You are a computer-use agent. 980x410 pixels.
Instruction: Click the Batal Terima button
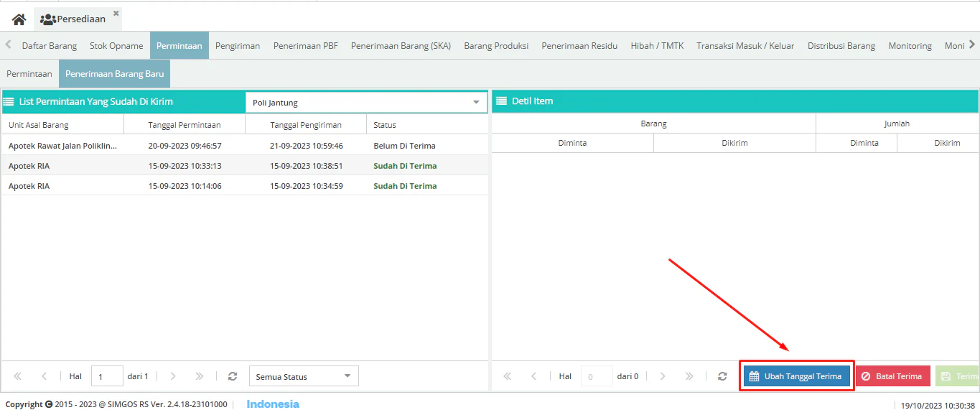point(892,376)
